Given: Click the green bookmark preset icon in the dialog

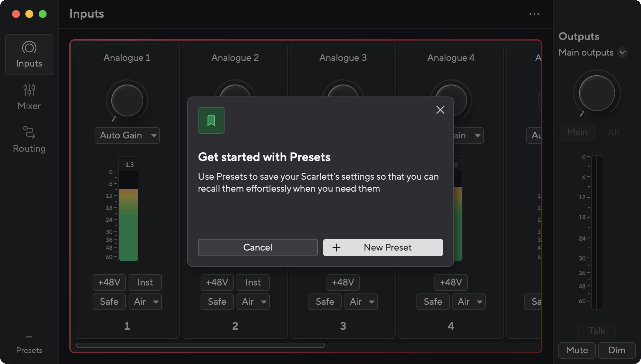Looking at the screenshot, I should tap(211, 120).
